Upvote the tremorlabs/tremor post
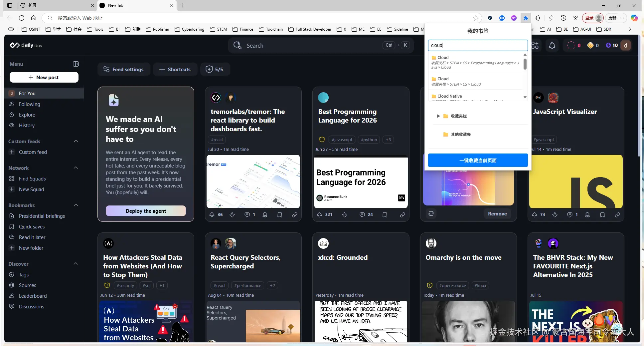Viewport: 644px width, 346px height. point(212,215)
